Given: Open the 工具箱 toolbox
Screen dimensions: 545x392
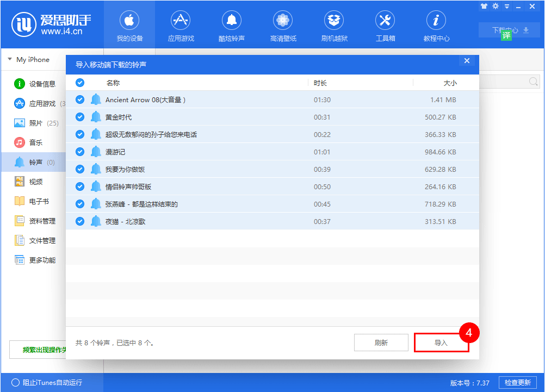Looking at the screenshot, I should [x=385, y=25].
